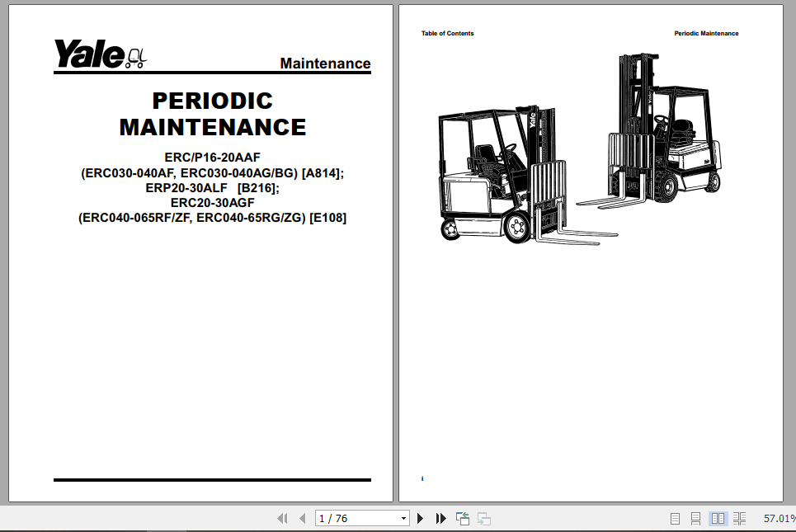Select the two-page facing layout
796x532 pixels.
pyautogui.click(x=718, y=518)
